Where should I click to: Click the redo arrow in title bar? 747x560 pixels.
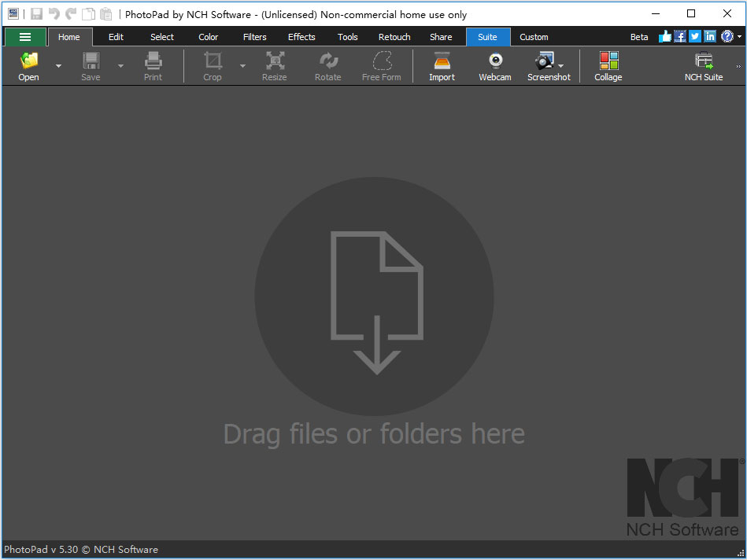[x=71, y=14]
